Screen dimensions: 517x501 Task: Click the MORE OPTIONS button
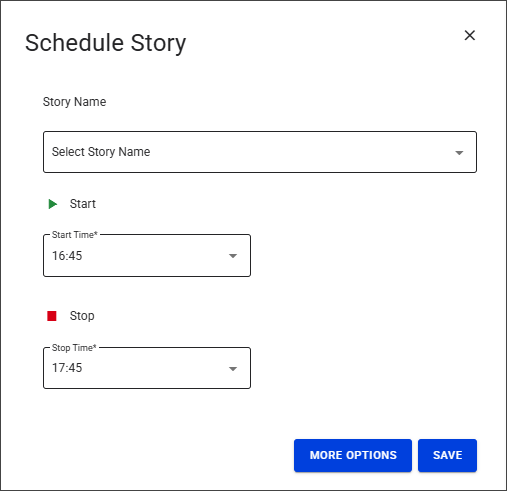click(x=353, y=455)
